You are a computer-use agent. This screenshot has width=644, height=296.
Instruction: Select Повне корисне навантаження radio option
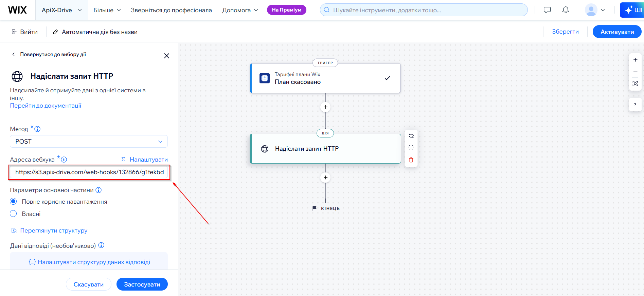pos(13,201)
